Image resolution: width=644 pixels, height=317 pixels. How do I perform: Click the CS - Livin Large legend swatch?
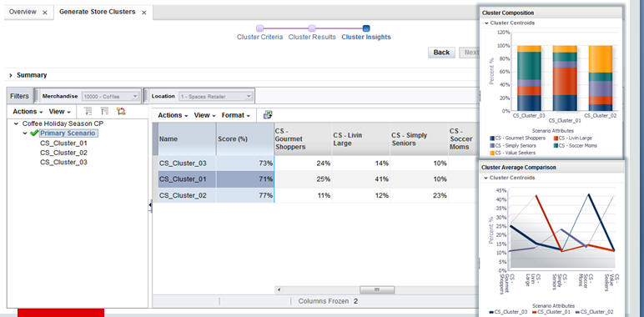pos(556,138)
